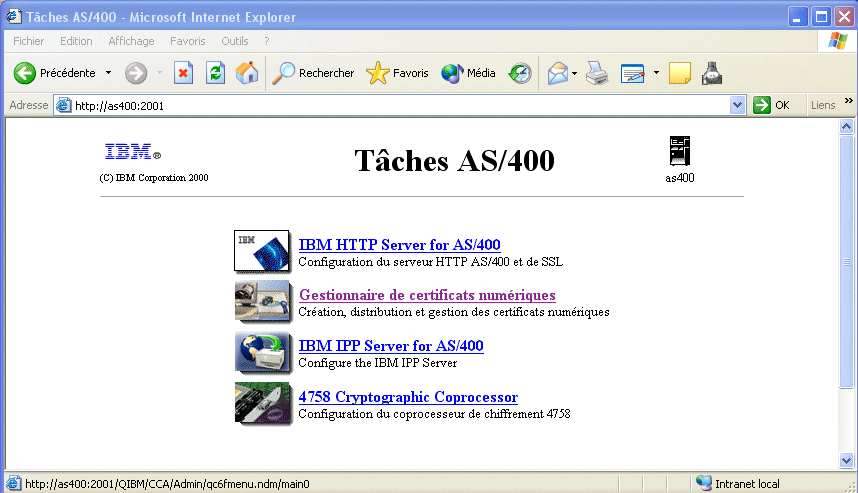Click the Forward navigation arrow
Viewport: 858px width, 493px height.
(136, 73)
